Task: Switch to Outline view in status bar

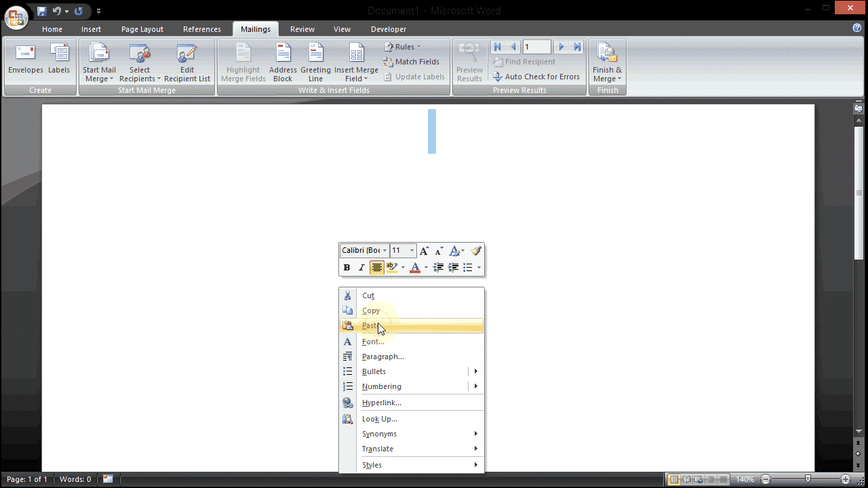Action: tap(711, 479)
